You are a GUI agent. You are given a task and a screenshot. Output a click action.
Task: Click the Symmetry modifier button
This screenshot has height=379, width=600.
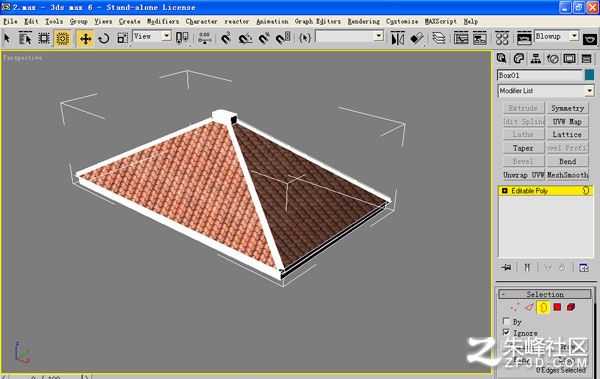[x=567, y=108]
